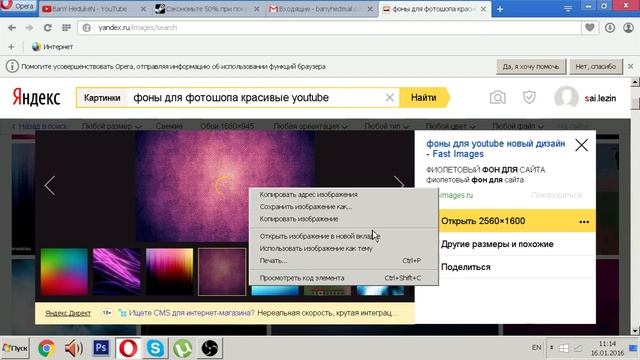
Task: Clear the Yandex search query
Action: [x=390, y=98]
